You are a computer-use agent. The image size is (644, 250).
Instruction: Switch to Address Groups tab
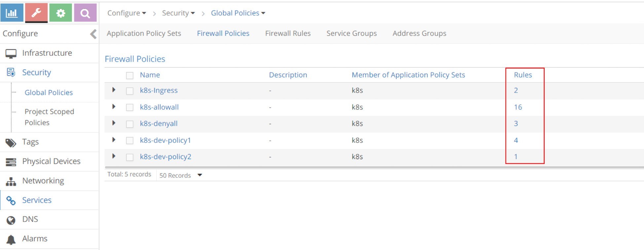click(419, 33)
